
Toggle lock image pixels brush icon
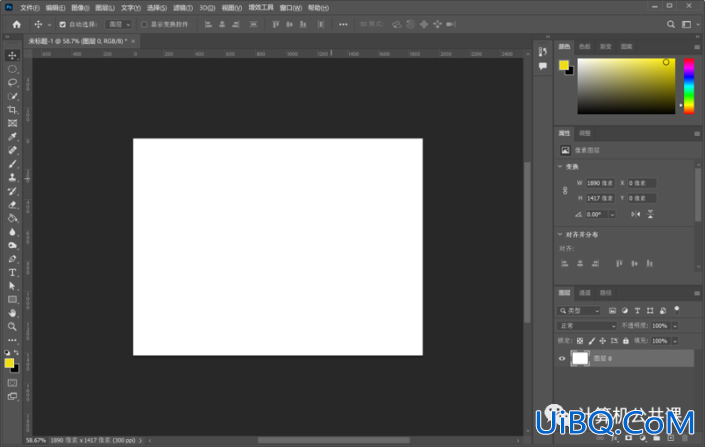pos(591,341)
